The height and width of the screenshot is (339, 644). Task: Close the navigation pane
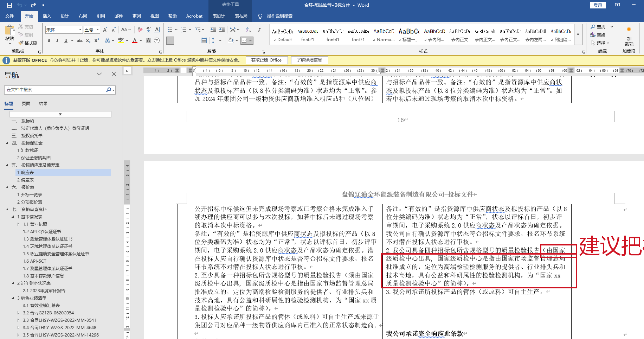point(114,74)
